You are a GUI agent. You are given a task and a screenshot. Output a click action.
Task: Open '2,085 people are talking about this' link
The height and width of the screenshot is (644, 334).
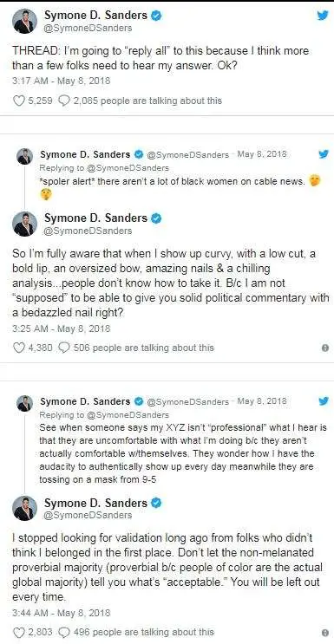point(147,101)
